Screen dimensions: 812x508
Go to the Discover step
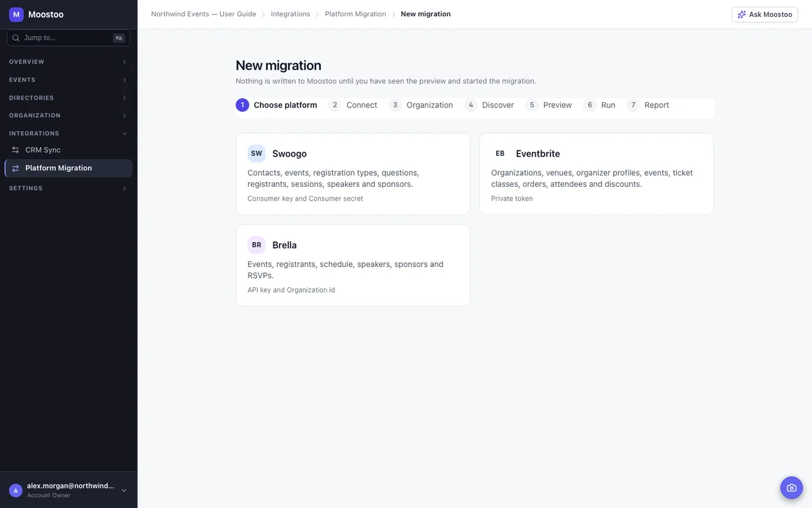pos(490,105)
